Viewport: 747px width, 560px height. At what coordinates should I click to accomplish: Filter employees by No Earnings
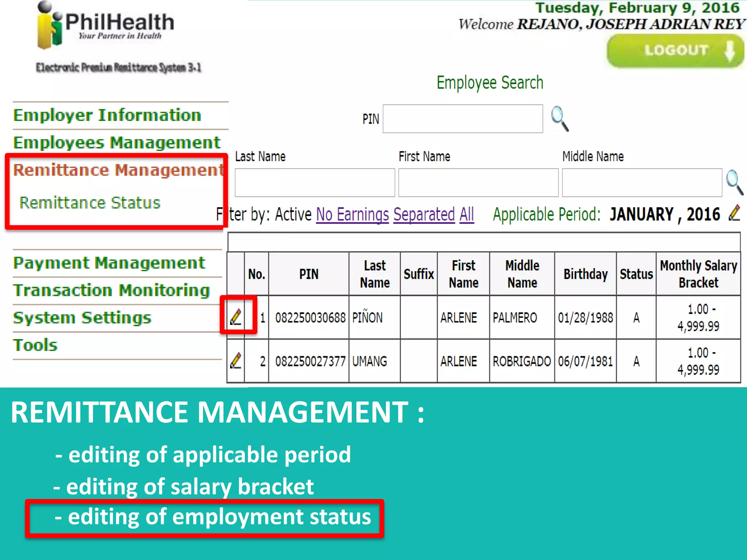(352, 214)
